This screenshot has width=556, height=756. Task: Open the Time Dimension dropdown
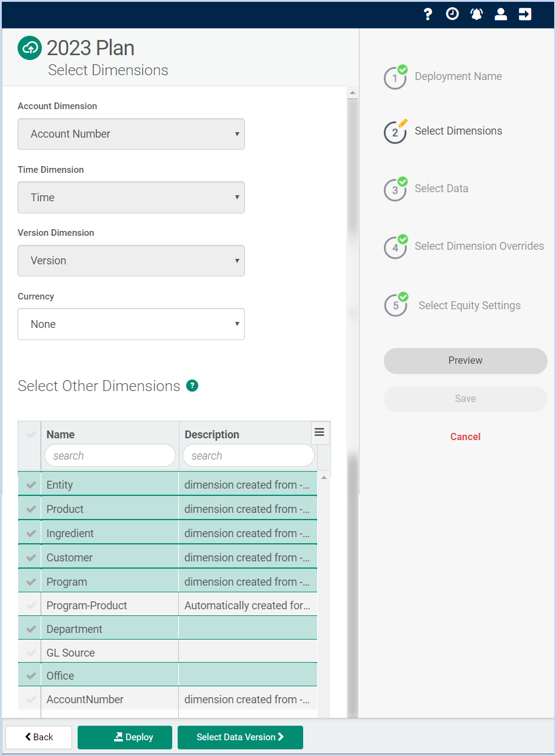point(131,198)
